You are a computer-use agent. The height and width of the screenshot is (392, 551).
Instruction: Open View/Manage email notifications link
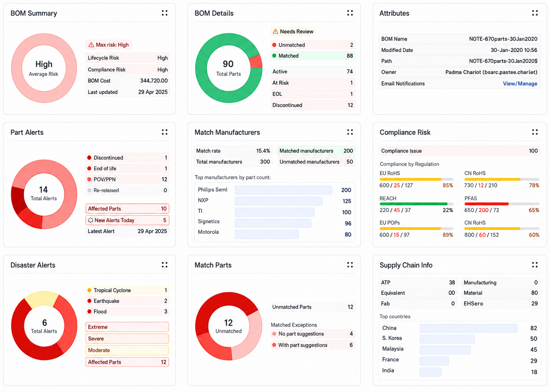[520, 83]
